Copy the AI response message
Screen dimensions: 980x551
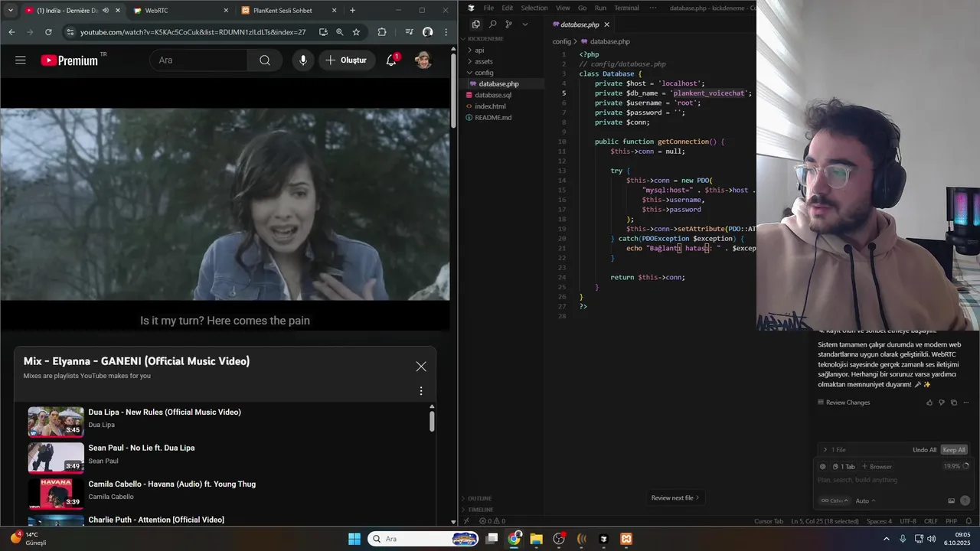[953, 403]
